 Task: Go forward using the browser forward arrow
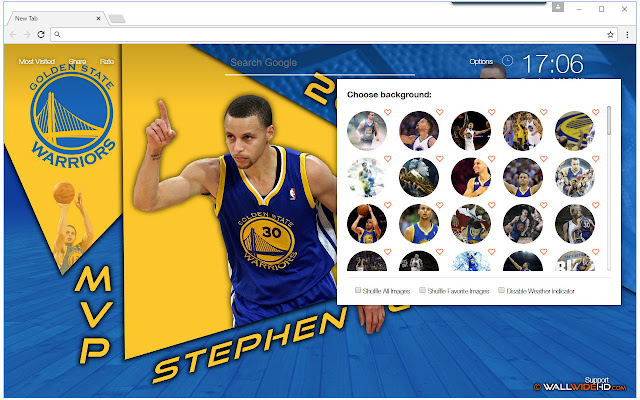point(27,35)
